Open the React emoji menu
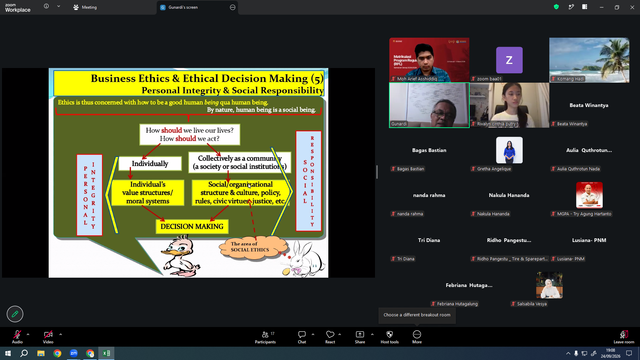This screenshot has width=640, height=360. pos(330,337)
